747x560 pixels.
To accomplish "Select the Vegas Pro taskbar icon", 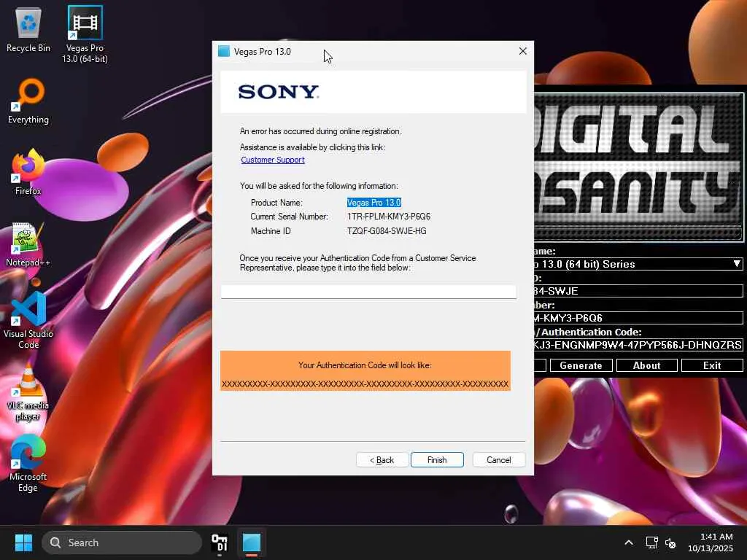I will 252,542.
